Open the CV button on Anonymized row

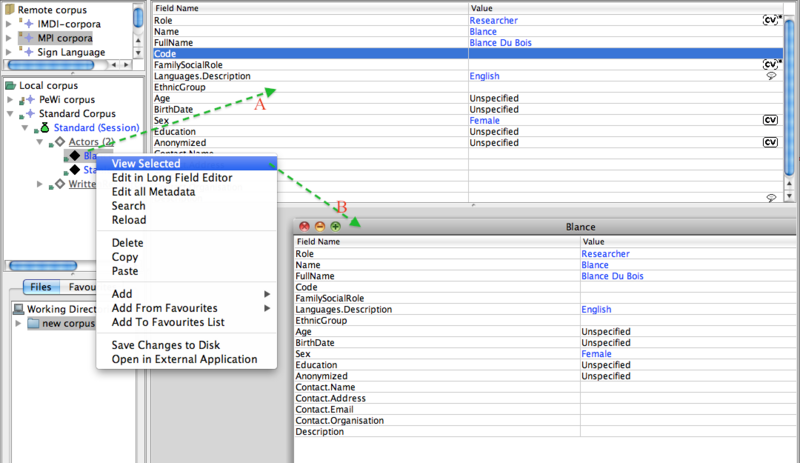click(770, 142)
